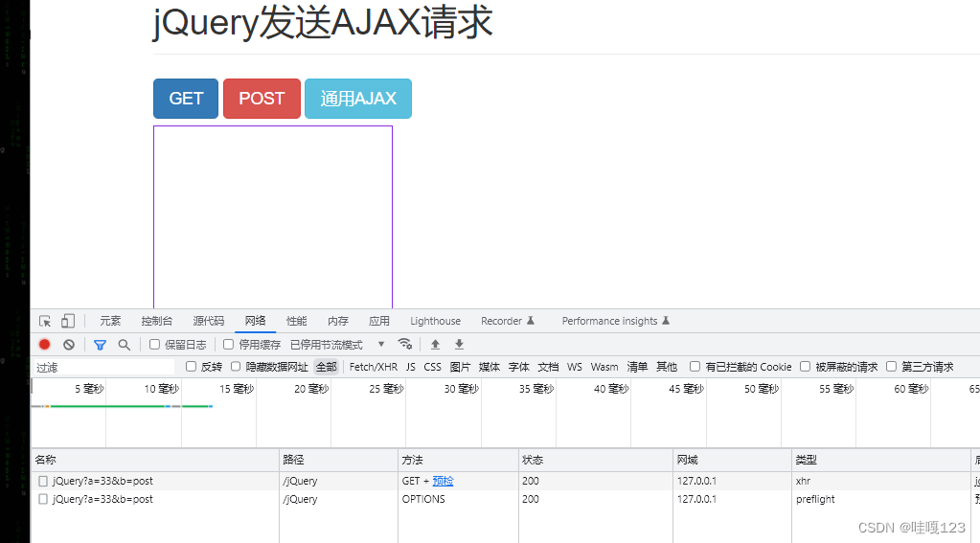Filter by Fetch/XHR requests
This screenshot has width=980, height=543.
(x=373, y=367)
